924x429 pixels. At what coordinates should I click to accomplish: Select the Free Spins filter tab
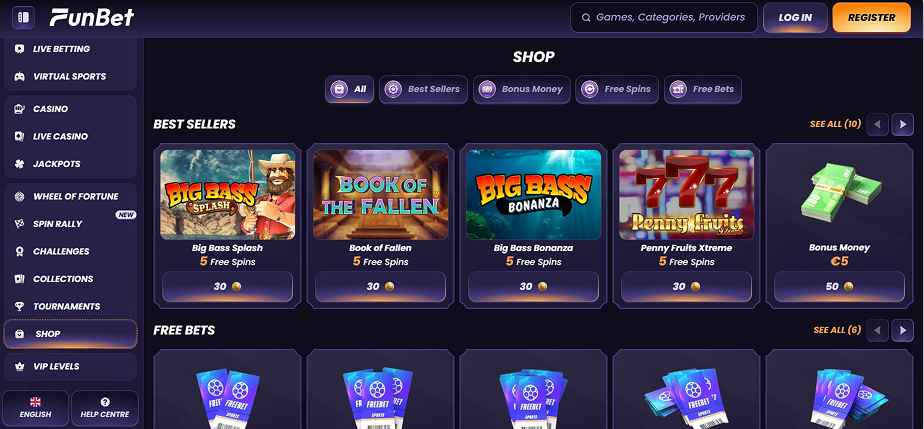point(617,90)
